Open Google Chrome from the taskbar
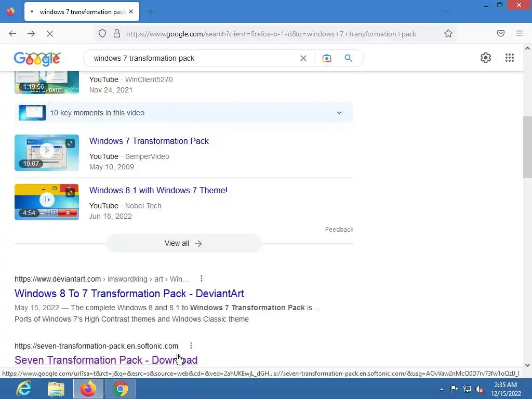The width and height of the screenshot is (532, 399). point(121,389)
